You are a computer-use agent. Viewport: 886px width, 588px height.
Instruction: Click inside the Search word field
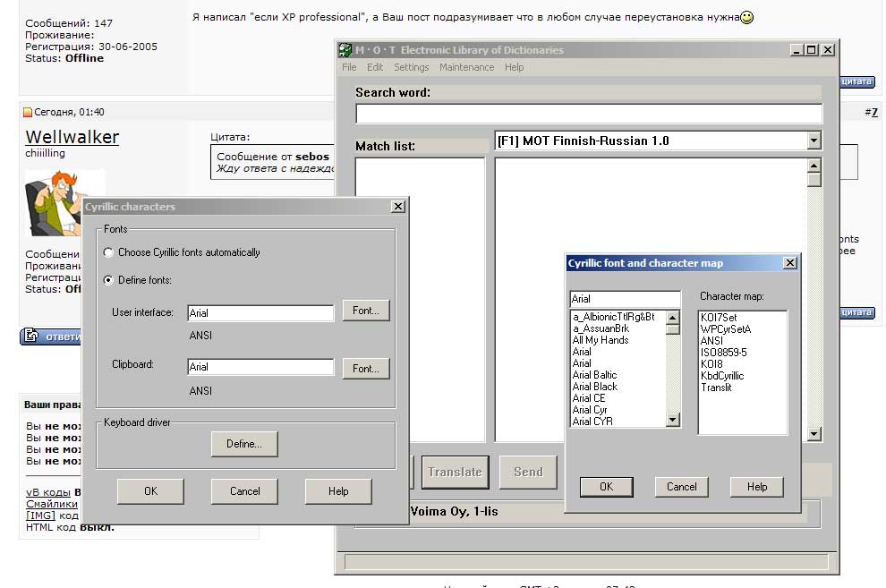pos(588,114)
